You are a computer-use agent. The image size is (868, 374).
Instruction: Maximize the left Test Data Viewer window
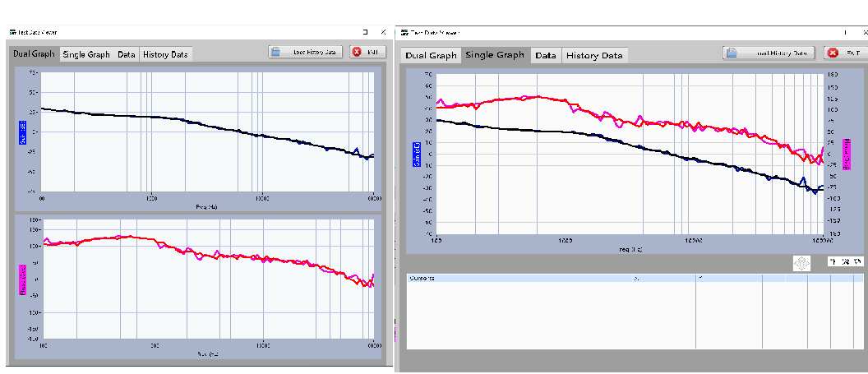[365, 32]
